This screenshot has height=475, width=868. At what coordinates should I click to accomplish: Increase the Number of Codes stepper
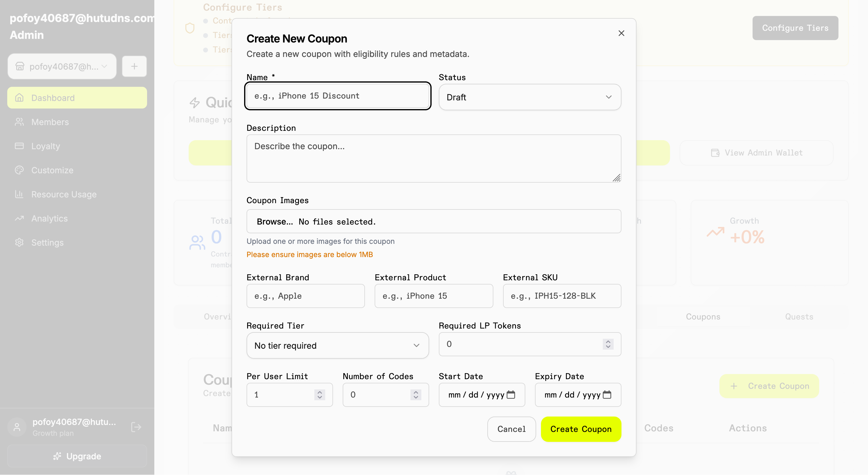coord(416,392)
